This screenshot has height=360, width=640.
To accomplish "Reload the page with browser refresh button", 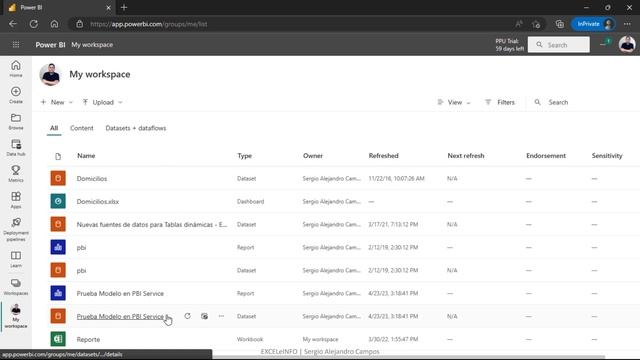I will (33, 24).
